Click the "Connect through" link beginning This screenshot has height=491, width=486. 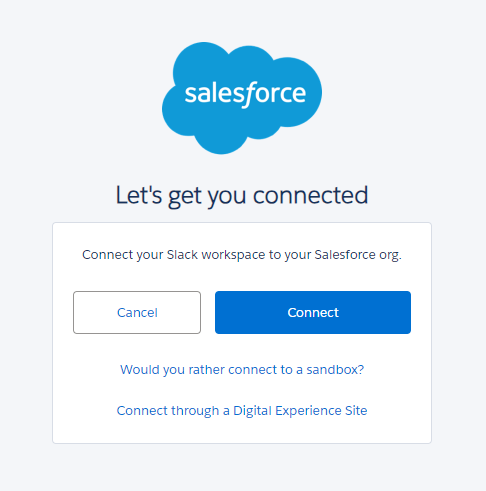coord(168,411)
